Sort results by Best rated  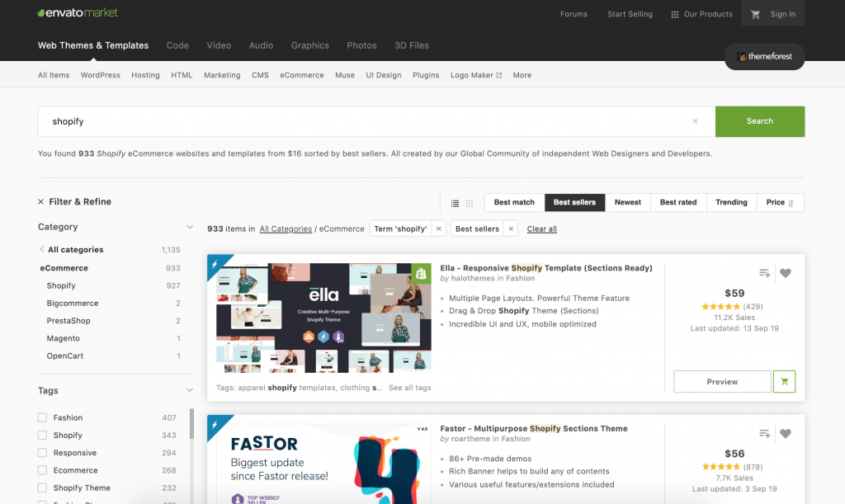click(x=678, y=202)
